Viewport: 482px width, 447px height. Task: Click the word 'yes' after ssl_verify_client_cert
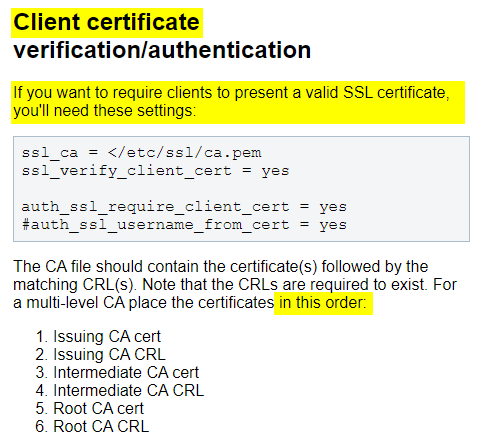coord(275,171)
